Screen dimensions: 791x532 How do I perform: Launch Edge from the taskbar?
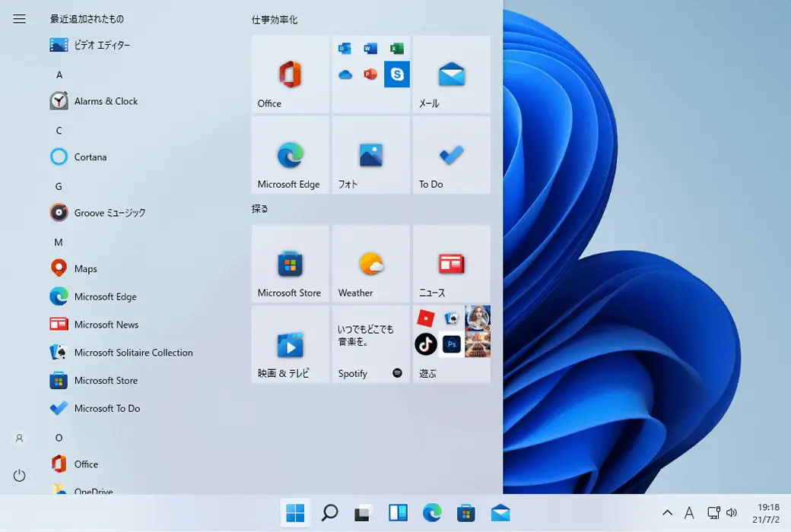click(432, 513)
